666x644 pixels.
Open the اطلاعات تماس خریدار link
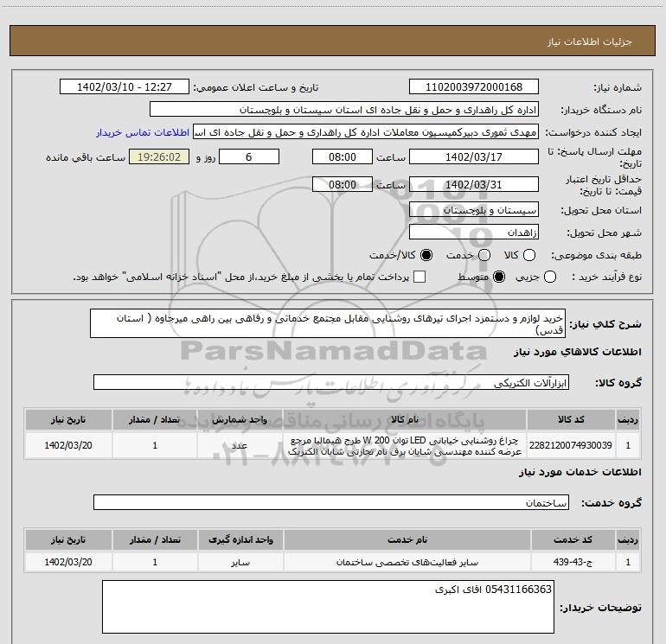pyautogui.click(x=143, y=132)
